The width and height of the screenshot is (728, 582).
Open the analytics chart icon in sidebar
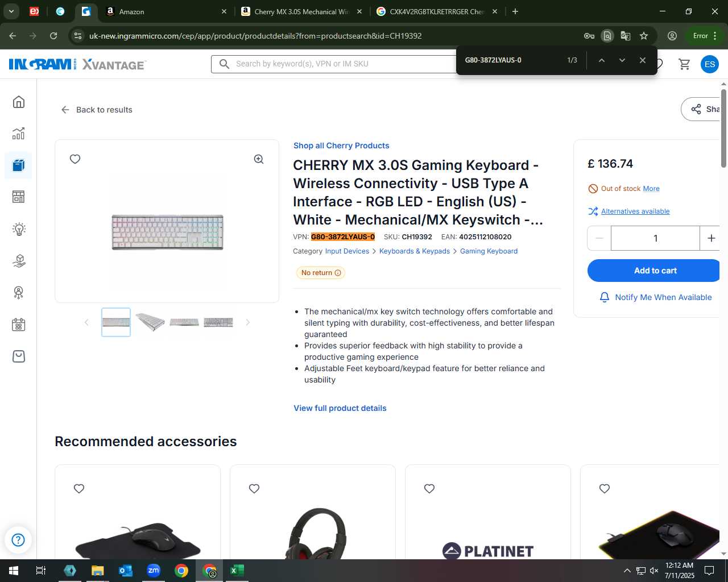[19, 133]
